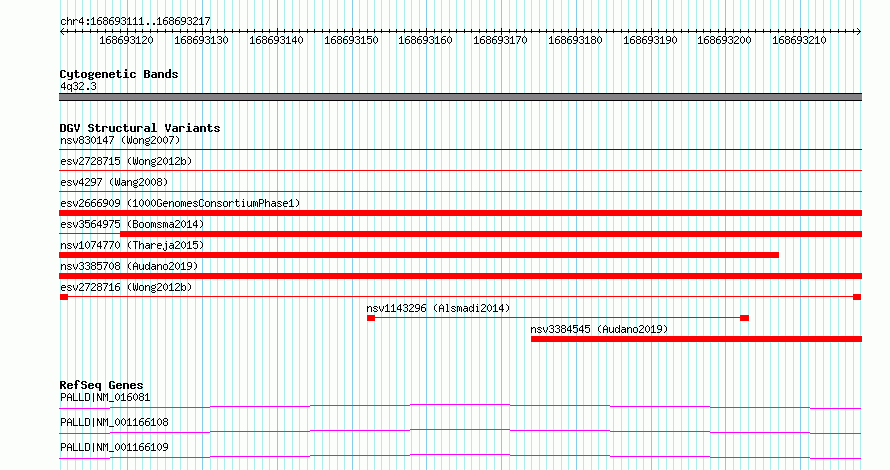
Task: Open variant nsv830147 (Wong2007) label
Action: click(120, 140)
